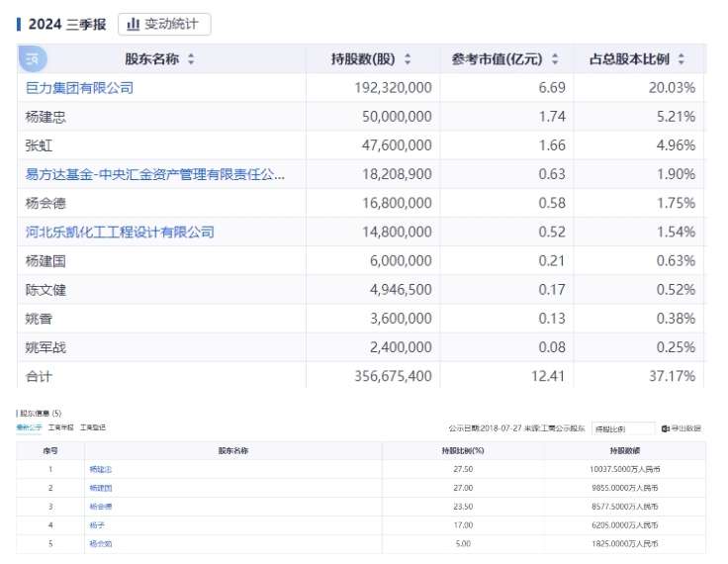
Task: Click holding value 50,000,000
Action: coord(397,117)
